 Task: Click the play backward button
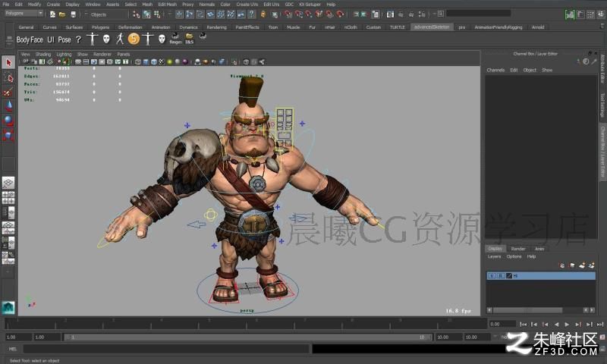pos(556,324)
